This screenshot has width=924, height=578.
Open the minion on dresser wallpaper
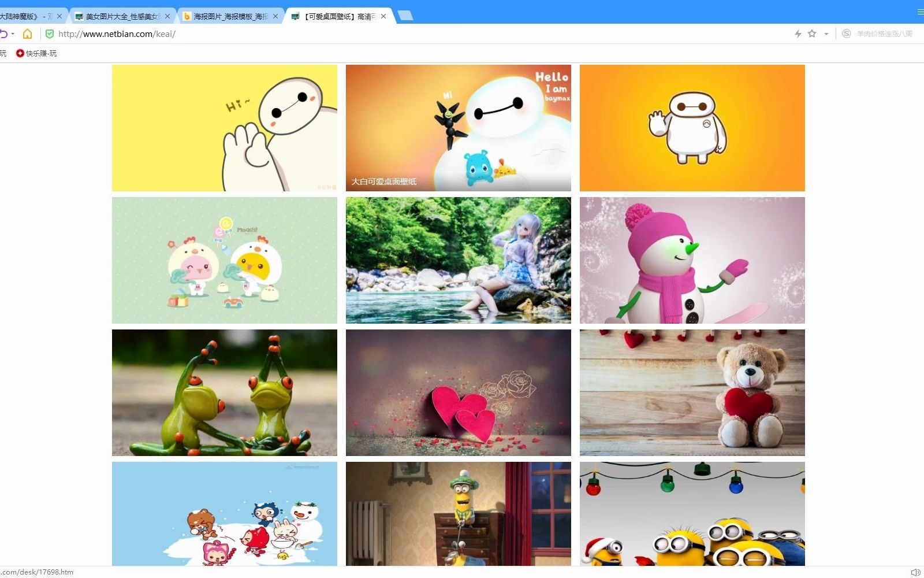(459, 514)
